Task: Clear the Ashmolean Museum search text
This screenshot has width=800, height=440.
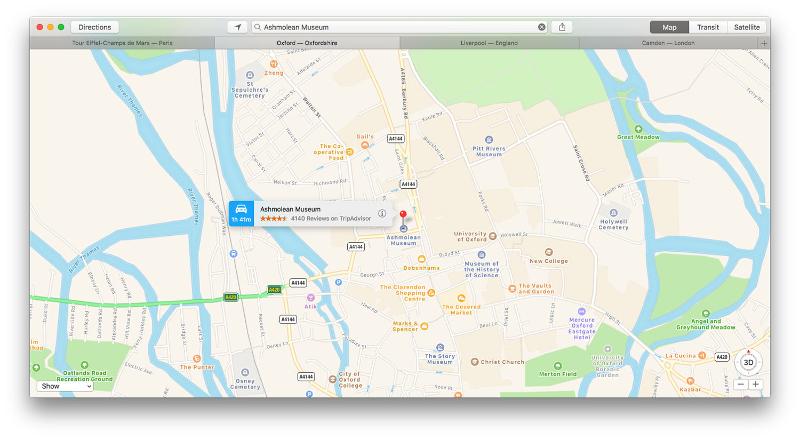Action: (542, 27)
